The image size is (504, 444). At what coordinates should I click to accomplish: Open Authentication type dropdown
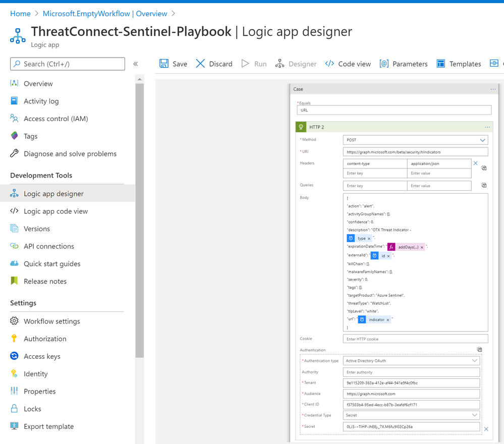412,361
